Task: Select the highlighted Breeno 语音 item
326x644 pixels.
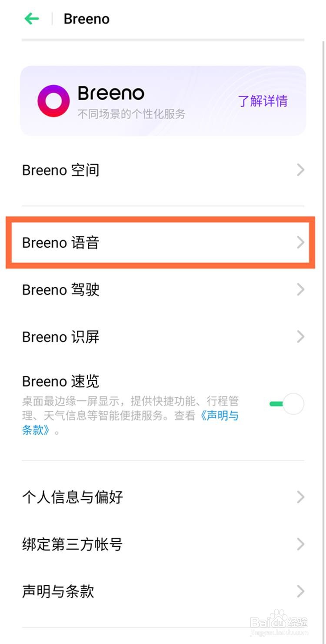Action: tap(61, 242)
